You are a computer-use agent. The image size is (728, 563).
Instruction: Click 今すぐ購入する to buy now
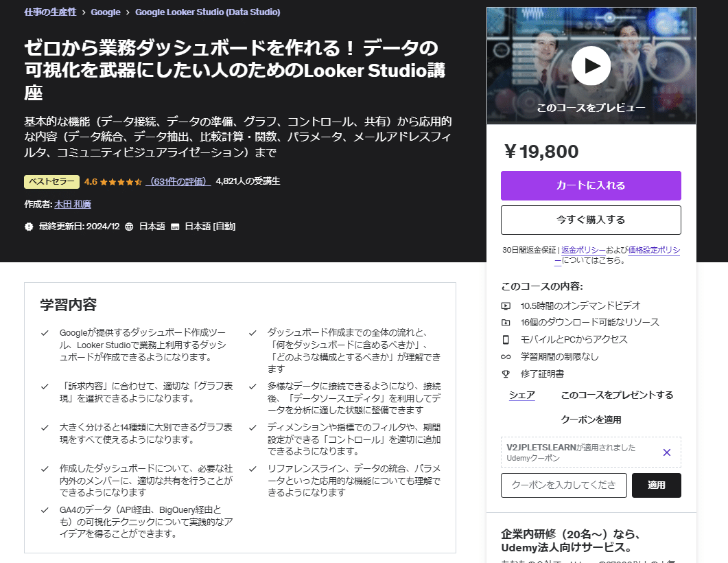point(590,220)
